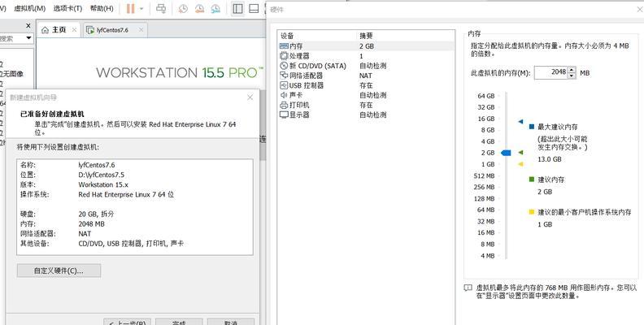
Task: Click the memory size input field showing 2048
Action: click(550, 72)
